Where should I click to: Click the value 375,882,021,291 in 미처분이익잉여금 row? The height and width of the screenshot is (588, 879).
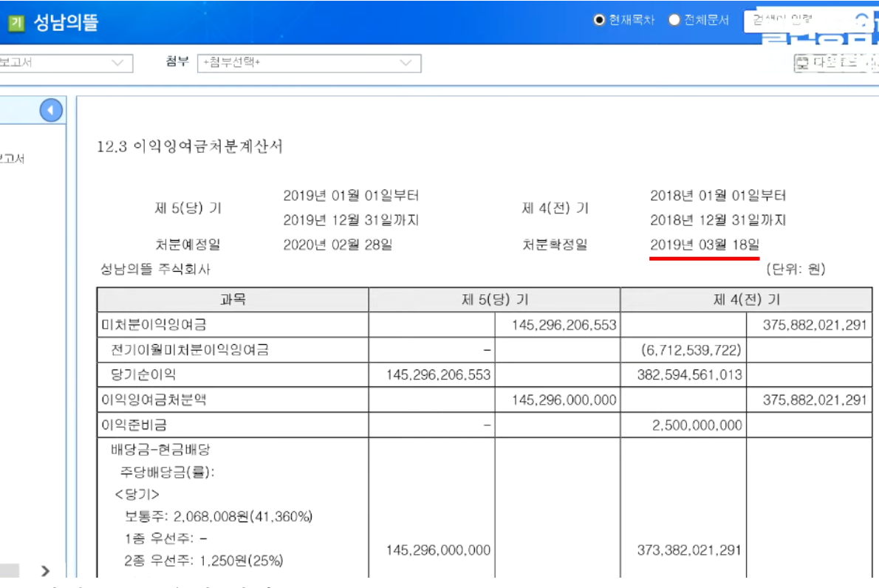(x=815, y=325)
